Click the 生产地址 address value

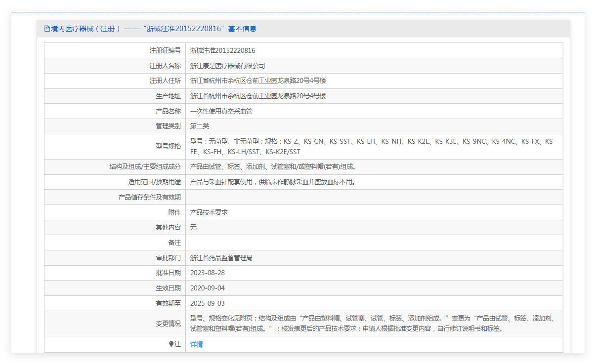257,96
